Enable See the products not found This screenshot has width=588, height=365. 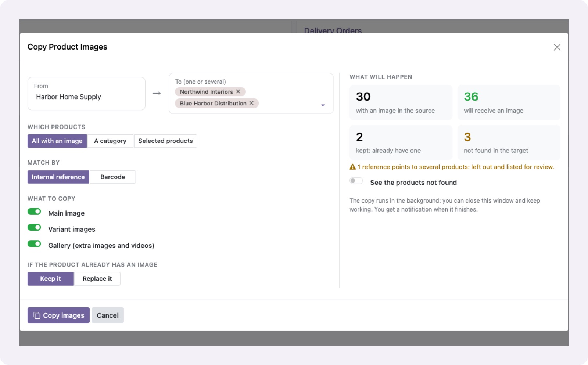(356, 181)
